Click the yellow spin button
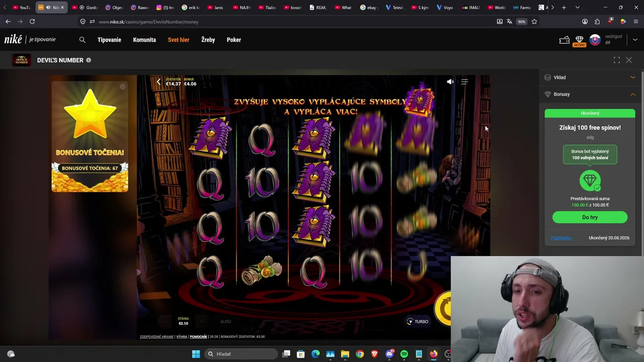 click(444, 308)
